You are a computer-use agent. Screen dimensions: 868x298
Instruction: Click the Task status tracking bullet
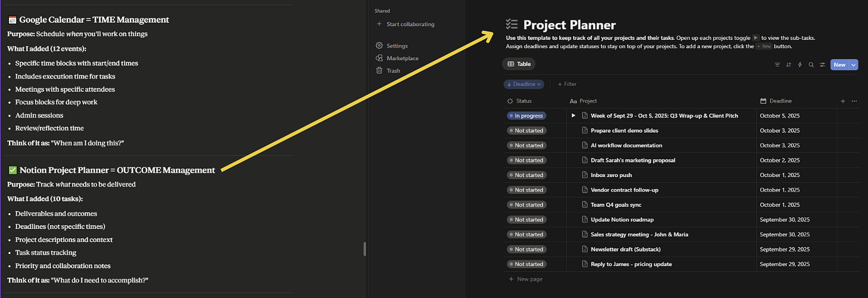pyautogui.click(x=46, y=253)
